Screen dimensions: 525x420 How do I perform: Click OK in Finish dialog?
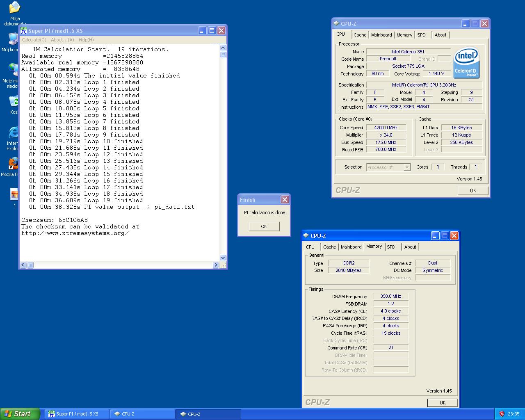pyautogui.click(x=264, y=226)
